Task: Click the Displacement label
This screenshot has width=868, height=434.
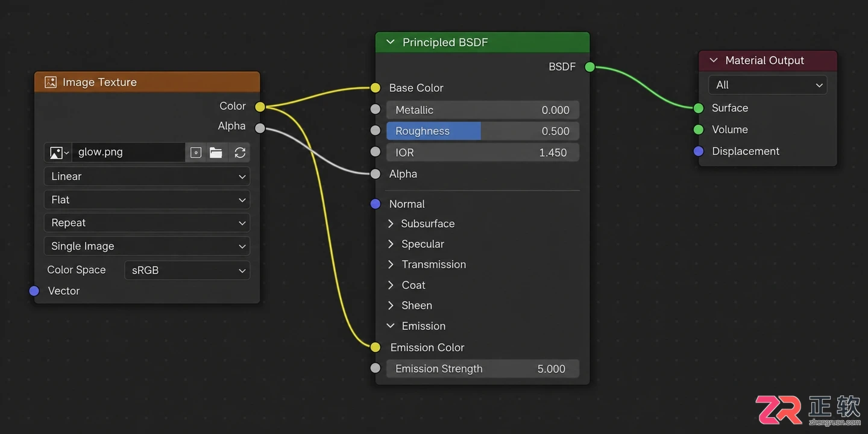Action: pyautogui.click(x=746, y=151)
